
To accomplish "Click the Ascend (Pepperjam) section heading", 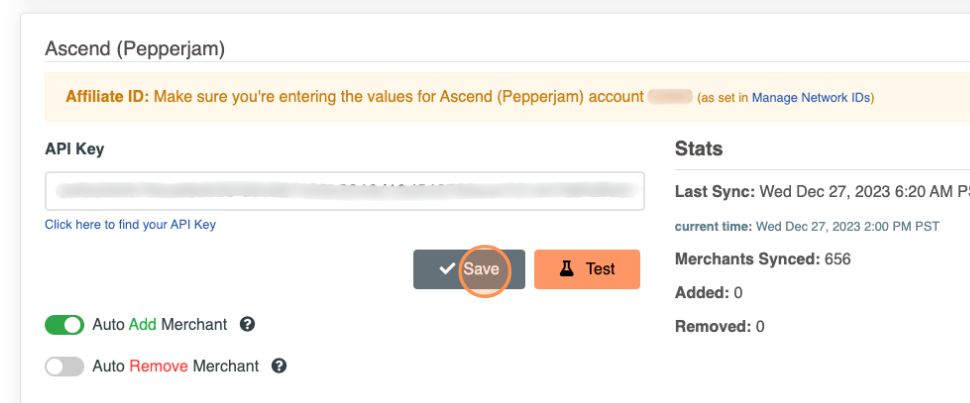I will pyautogui.click(x=135, y=47).
